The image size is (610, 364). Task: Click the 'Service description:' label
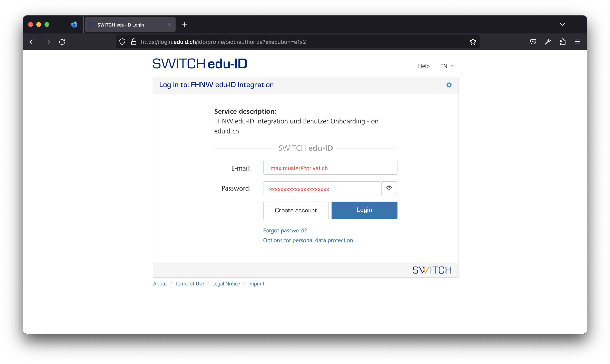[x=245, y=111]
